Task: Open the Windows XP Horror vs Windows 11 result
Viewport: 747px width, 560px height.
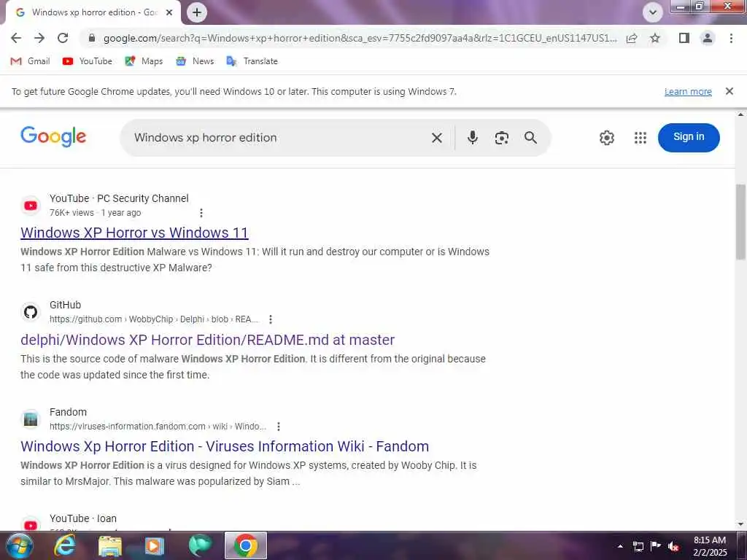Action: pos(134,233)
